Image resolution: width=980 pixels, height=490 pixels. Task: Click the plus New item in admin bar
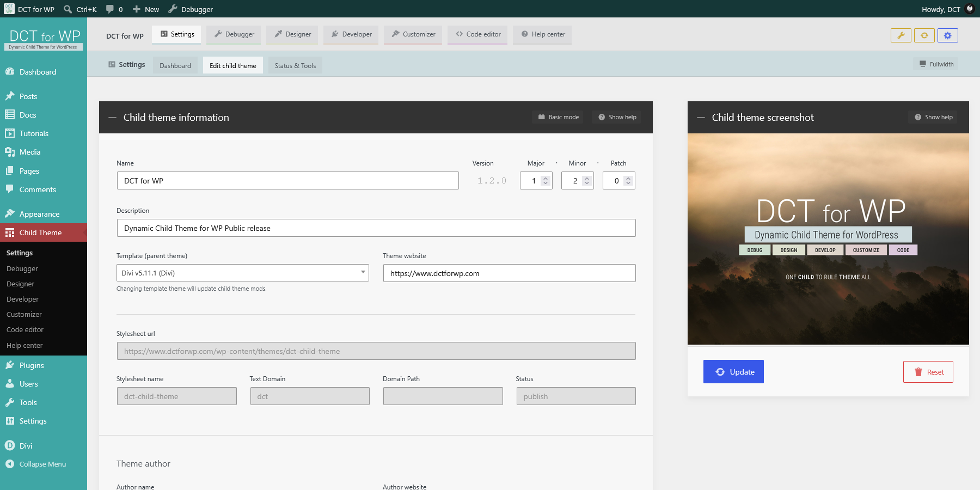[x=145, y=9]
